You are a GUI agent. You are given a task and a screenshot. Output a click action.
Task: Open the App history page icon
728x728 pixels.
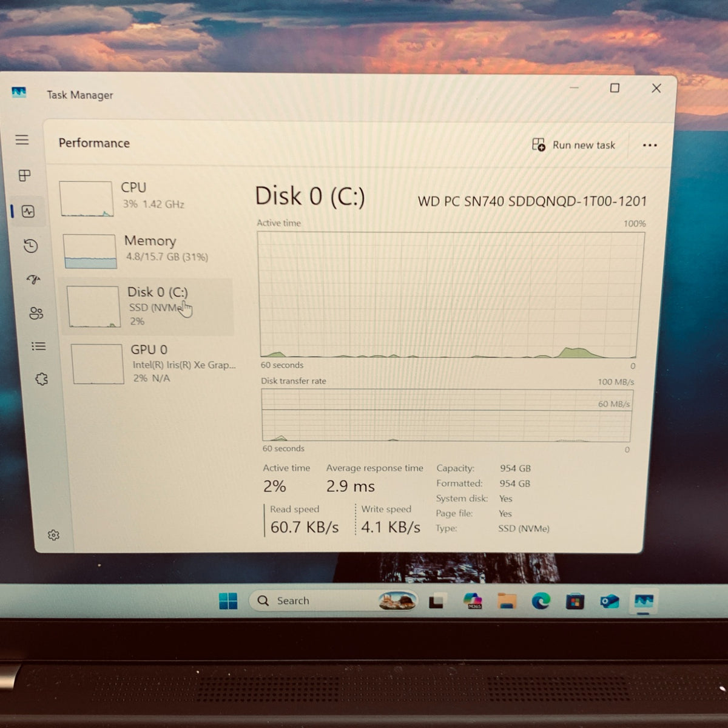click(x=30, y=246)
